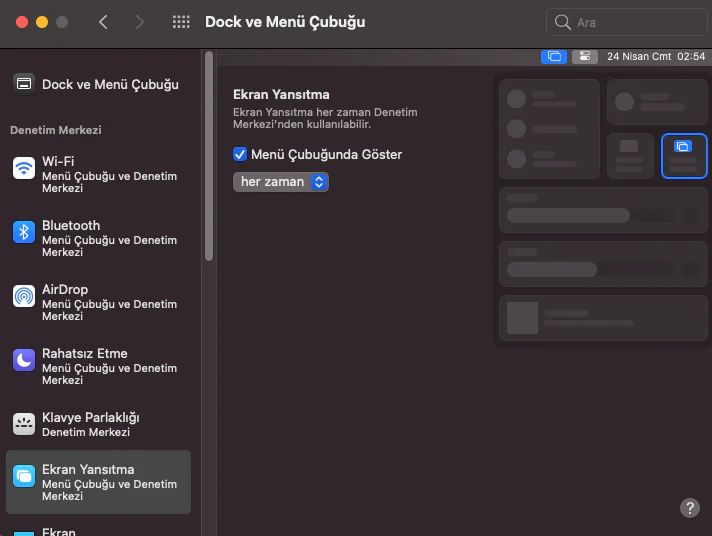Click the Dock ve Menü Çubuğu sidebar icon
712x536 pixels.
(24, 84)
